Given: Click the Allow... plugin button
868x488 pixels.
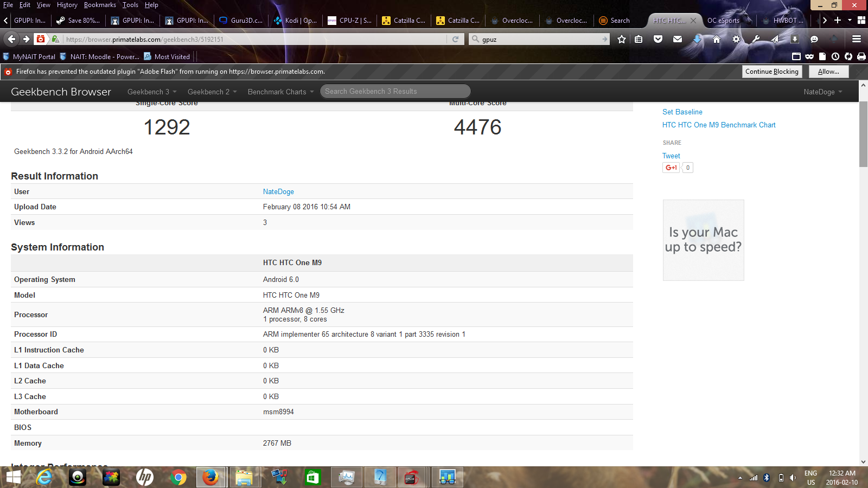Looking at the screenshot, I should [x=828, y=72].
